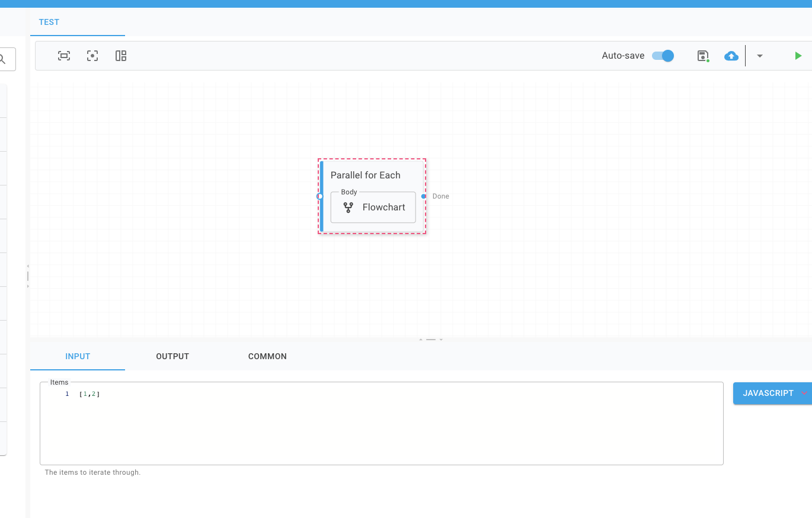Select the Parallel for Each node
The image size is (812, 518).
366,175
